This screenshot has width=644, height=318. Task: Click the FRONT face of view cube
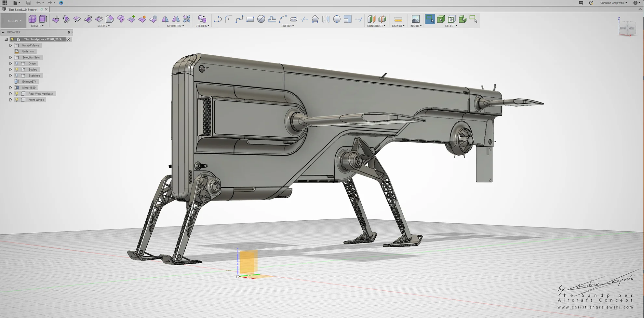(623, 28)
